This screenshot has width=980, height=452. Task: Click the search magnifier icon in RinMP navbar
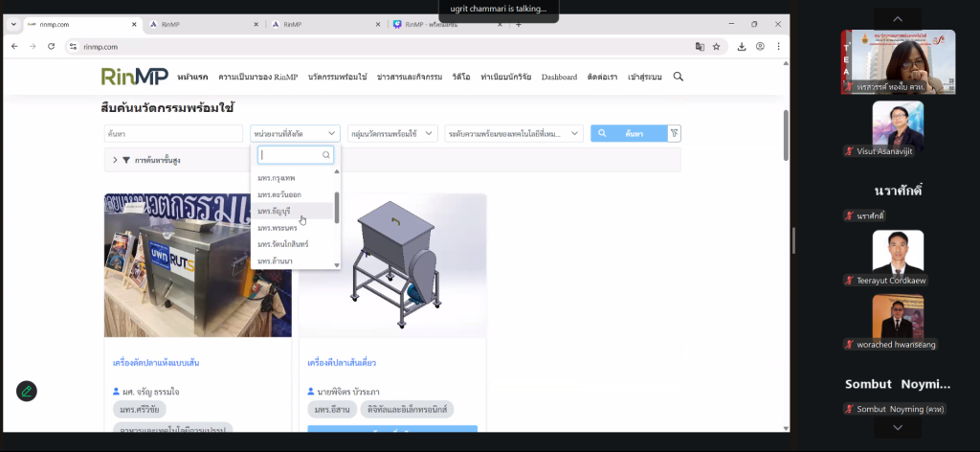pyautogui.click(x=679, y=77)
